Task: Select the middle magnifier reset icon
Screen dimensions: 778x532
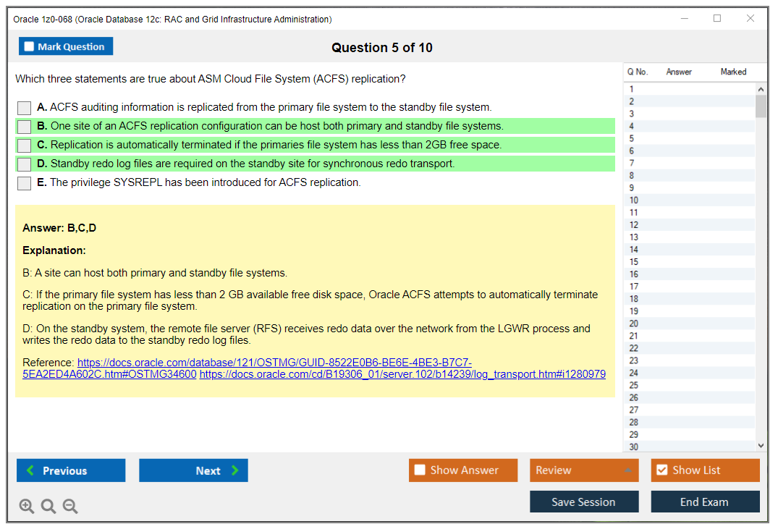Action: pos(48,506)
